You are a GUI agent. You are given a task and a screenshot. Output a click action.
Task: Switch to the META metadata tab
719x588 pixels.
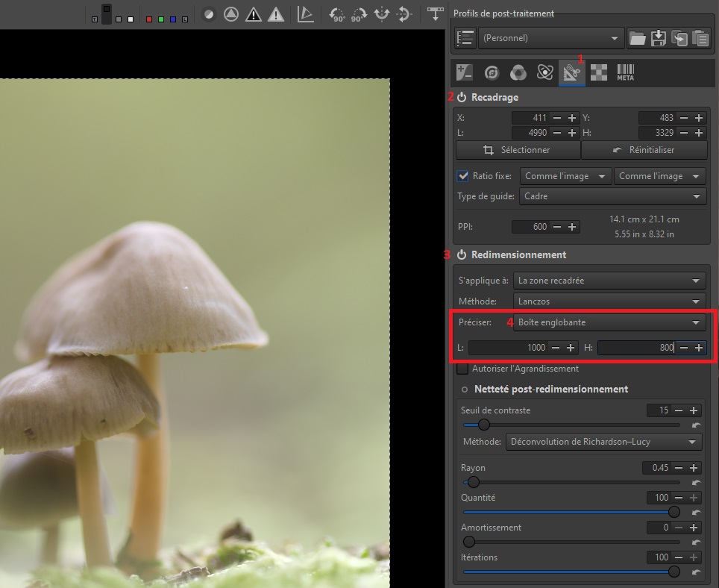click(x=625, y=72)
